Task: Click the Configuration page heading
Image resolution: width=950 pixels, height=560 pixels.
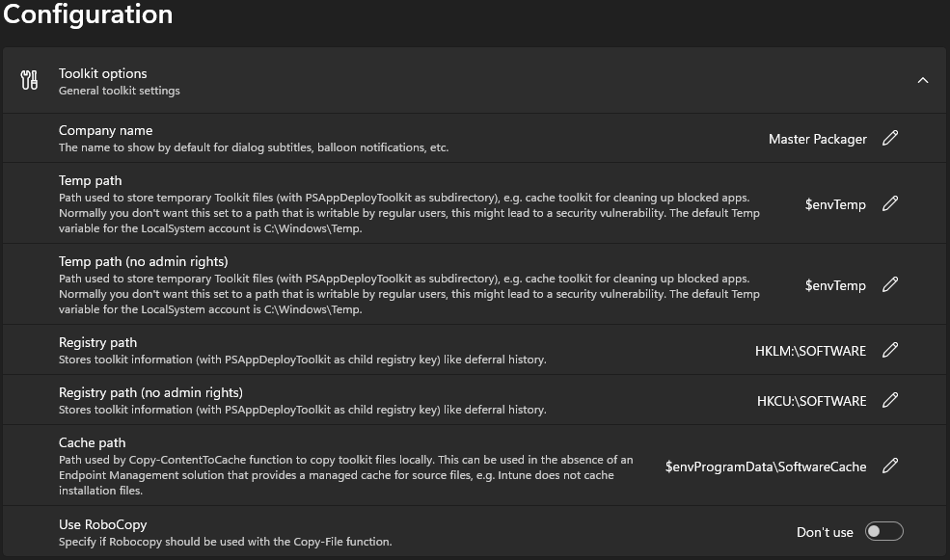Action: [88, 14]
